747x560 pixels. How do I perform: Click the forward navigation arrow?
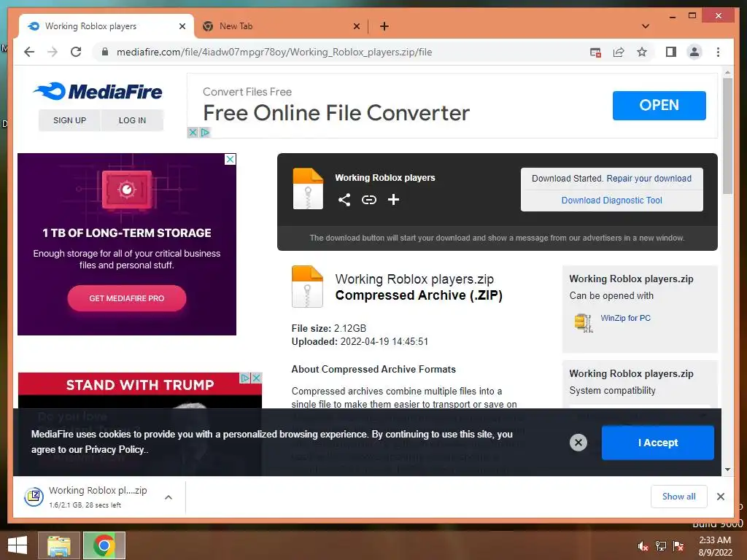(x=53, y=52)
